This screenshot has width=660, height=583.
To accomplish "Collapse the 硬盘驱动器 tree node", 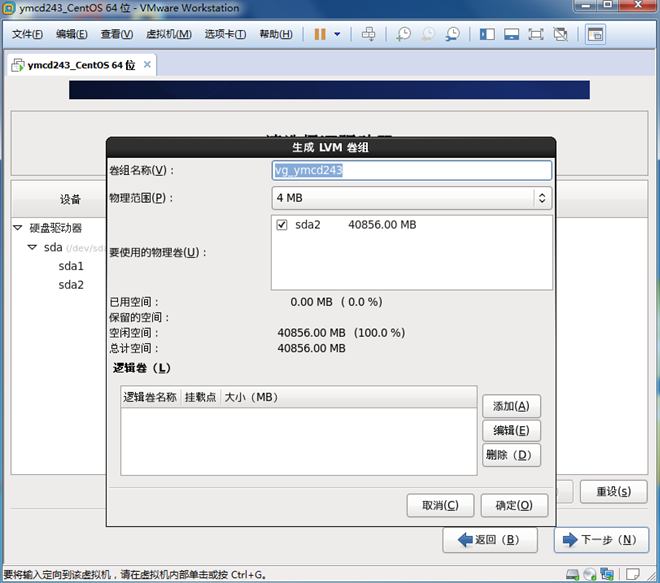I will tap(18, 228).
